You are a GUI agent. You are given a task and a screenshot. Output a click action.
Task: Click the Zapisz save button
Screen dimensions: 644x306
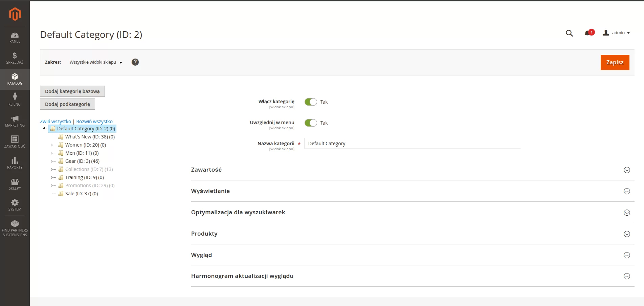(615, 63)
